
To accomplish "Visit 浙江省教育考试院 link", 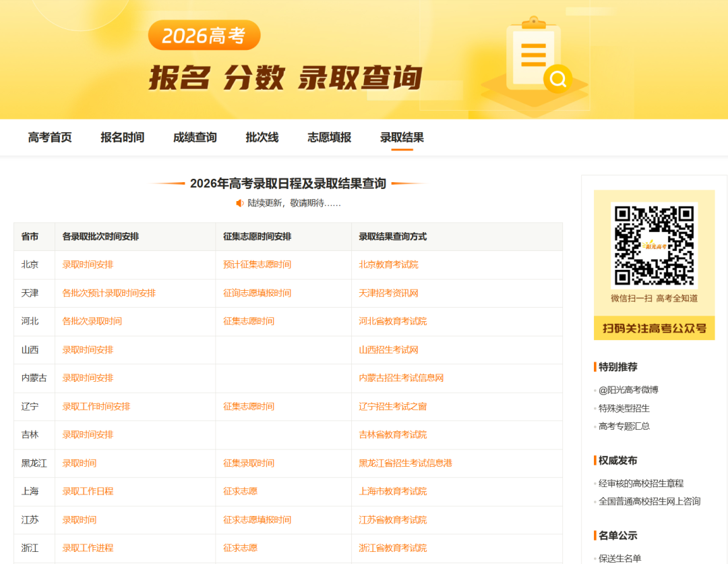I will [393, 548].
